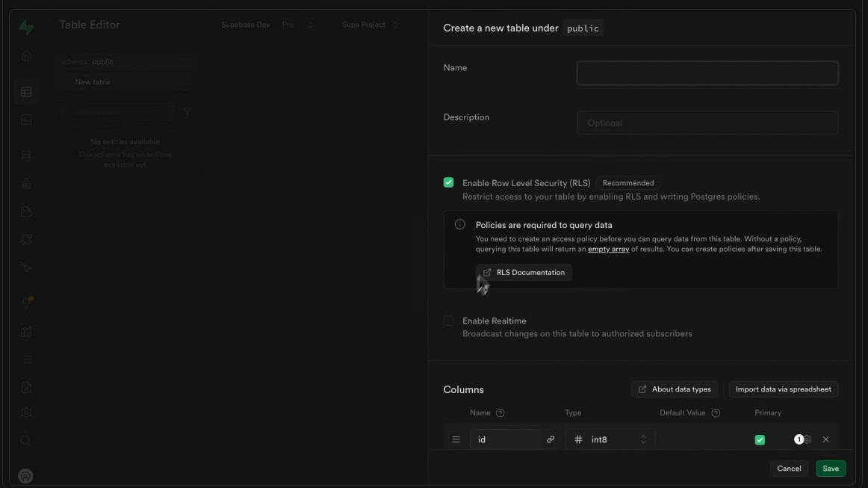Open the Realtime cursor sidebar icon
Image resolution: width=868 pixels, height=488 pixels.
(26, 268)
